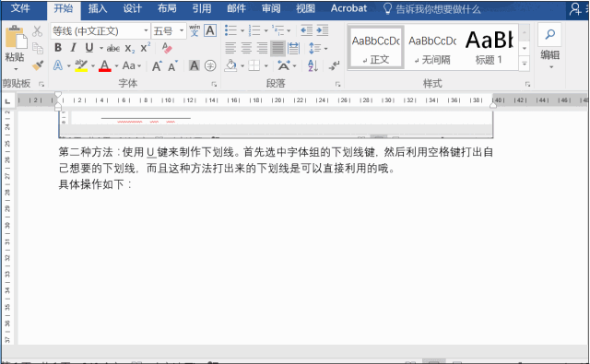Screen dimensions: 590x364
Task: Toggle superscript formatting
Action: [x=146, y=47]
